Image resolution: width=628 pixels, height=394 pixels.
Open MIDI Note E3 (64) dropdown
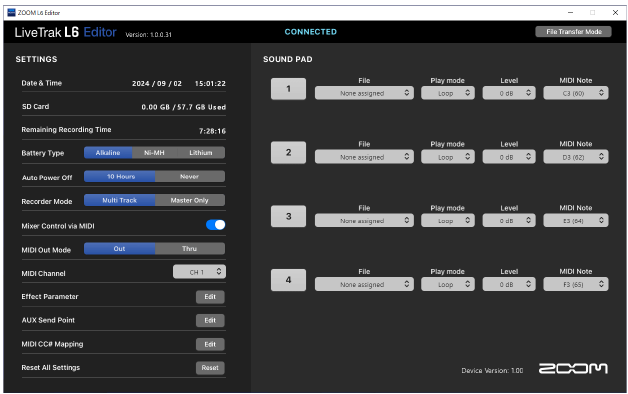pos(576,221)
